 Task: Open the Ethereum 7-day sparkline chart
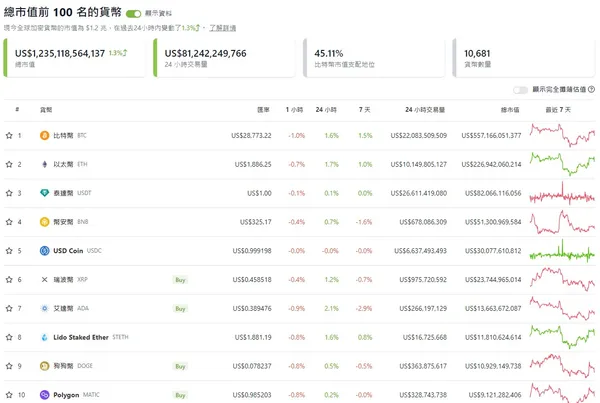(x=562, y=164)
